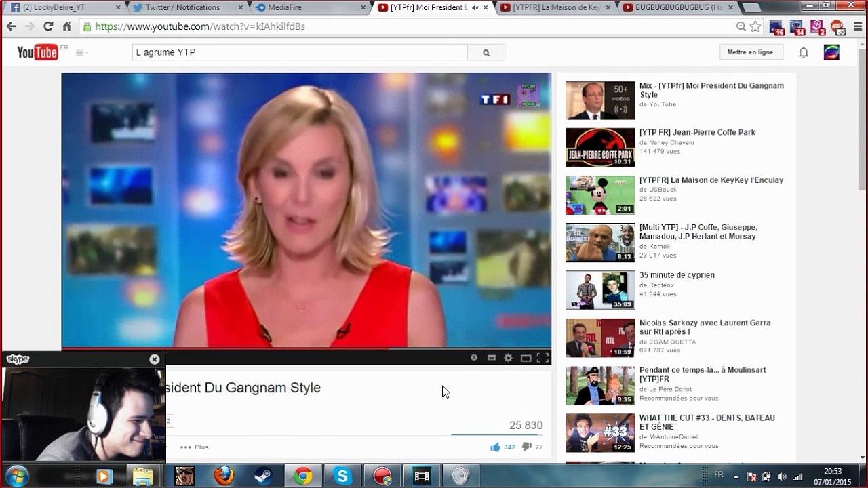Image resolution: width=868 pixels, height=488 pixels.
Task: Bookmark this page with the star icon
Action: point(755,26)
